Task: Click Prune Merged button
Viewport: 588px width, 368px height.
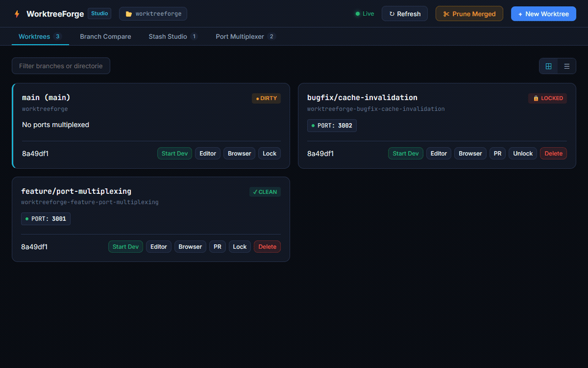Action: tap(469, 14)
